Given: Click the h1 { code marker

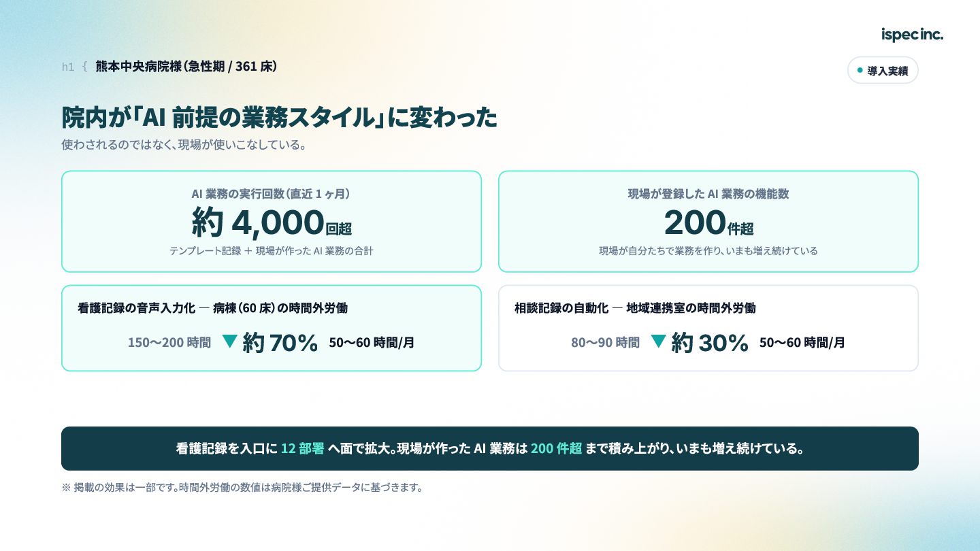Looking at the screenshot, I should (x=75, y=67).
